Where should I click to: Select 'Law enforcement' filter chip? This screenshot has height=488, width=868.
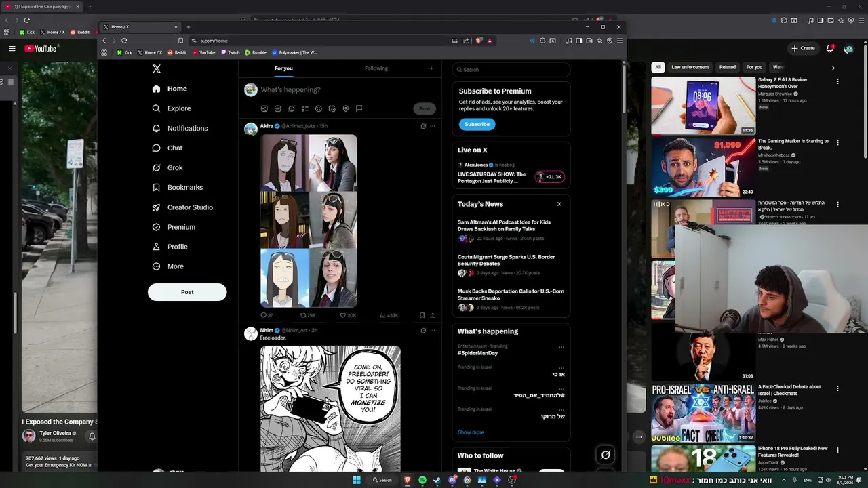coord(690,67)
